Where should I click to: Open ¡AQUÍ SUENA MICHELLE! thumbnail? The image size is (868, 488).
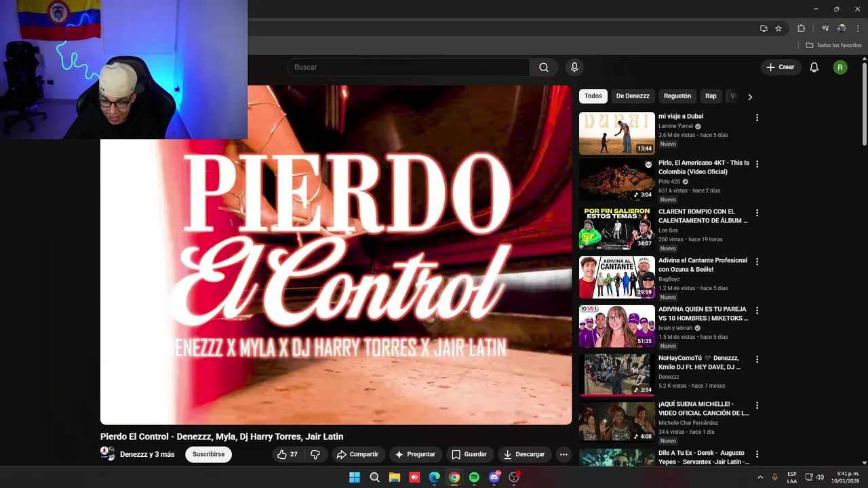pos(616,422)
